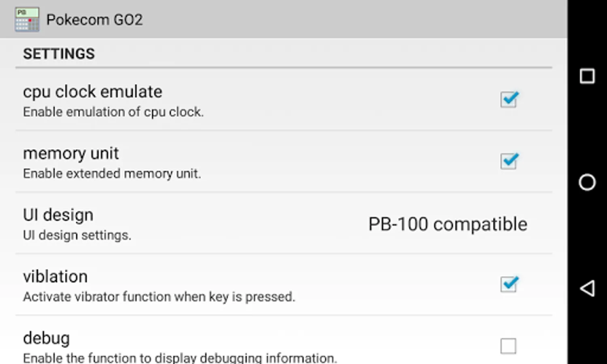The image size is (607, 364).
Task: Select the memory unit row title
Action: pos(71,154)
